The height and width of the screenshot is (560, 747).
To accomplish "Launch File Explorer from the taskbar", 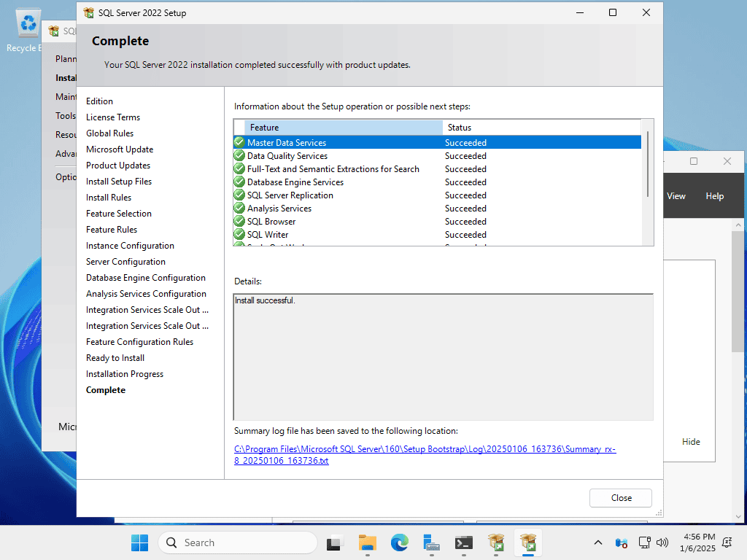I will (x=368, y=542).
